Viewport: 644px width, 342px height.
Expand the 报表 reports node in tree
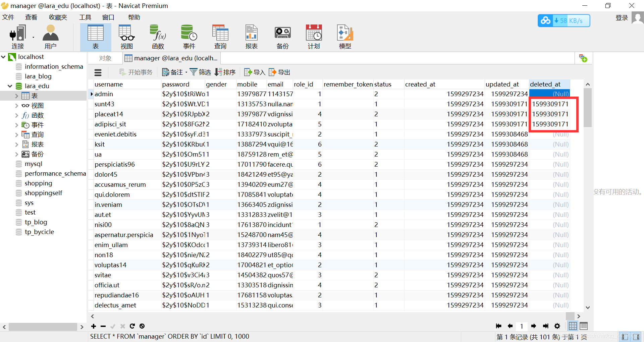[x=16, y=145]
